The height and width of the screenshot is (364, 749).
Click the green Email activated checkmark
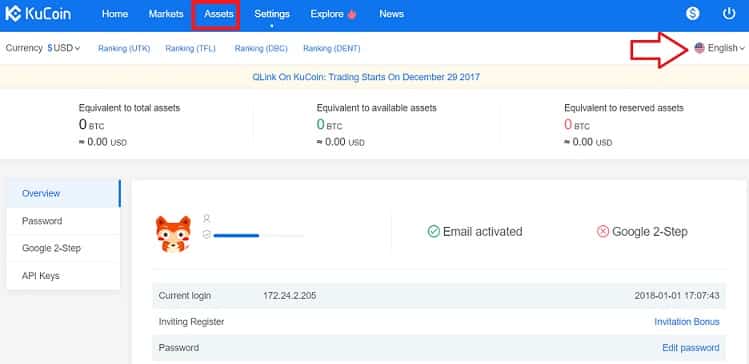pyautogui.click(x=433, y=232)
